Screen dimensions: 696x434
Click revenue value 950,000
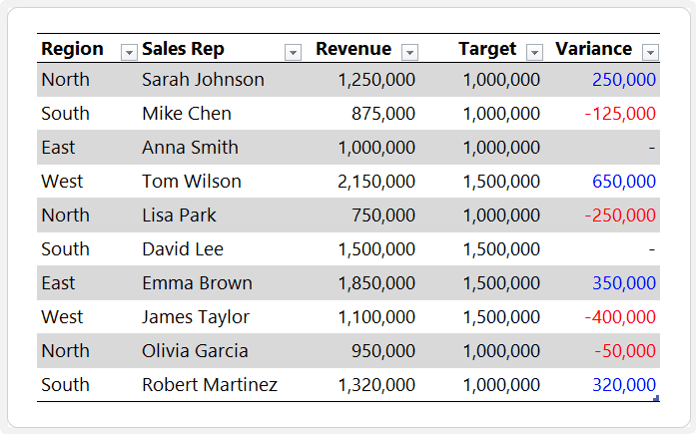[x=383, y=351]
